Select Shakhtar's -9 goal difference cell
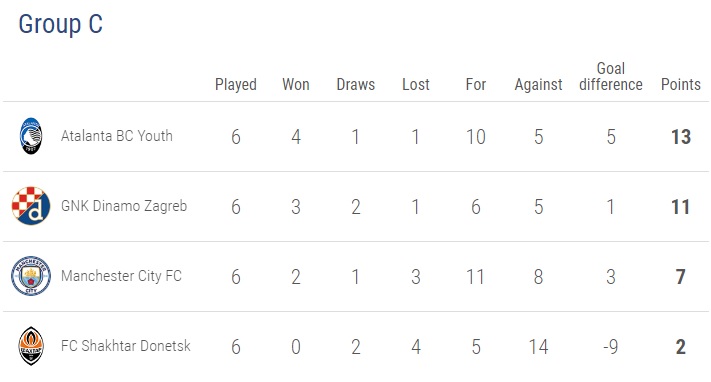Image resolution: width=711 pixels, height=382 pixels. 611,347
